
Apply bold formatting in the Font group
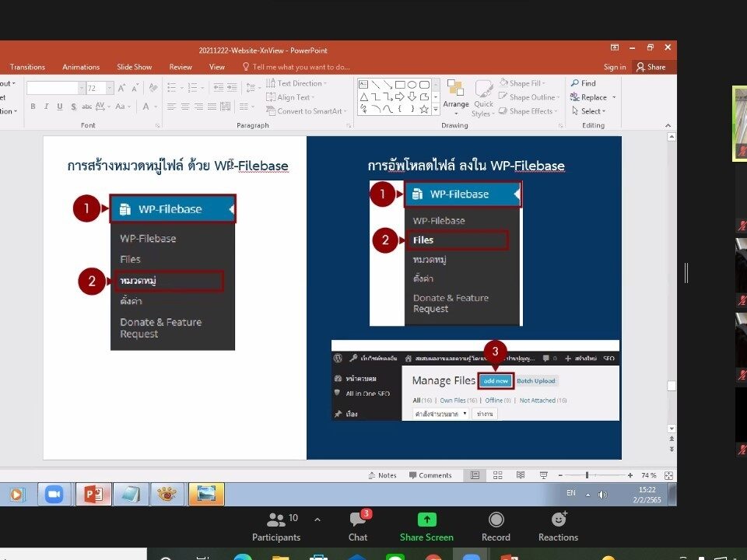pos(33,107)
